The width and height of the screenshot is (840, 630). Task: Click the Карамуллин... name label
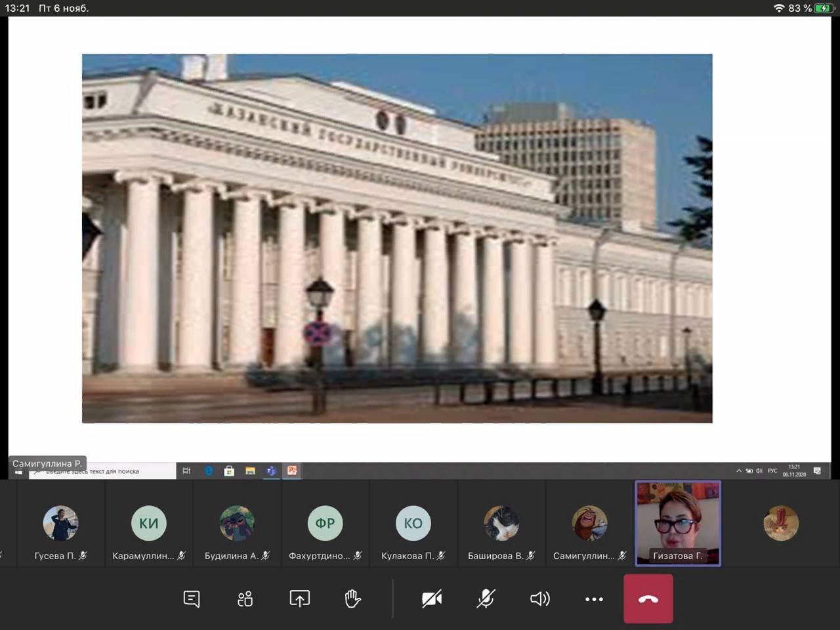[x=143, y=556]
